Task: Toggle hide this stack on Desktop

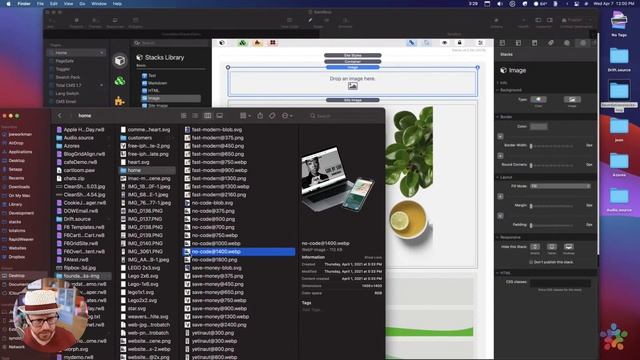Action: 569,247
